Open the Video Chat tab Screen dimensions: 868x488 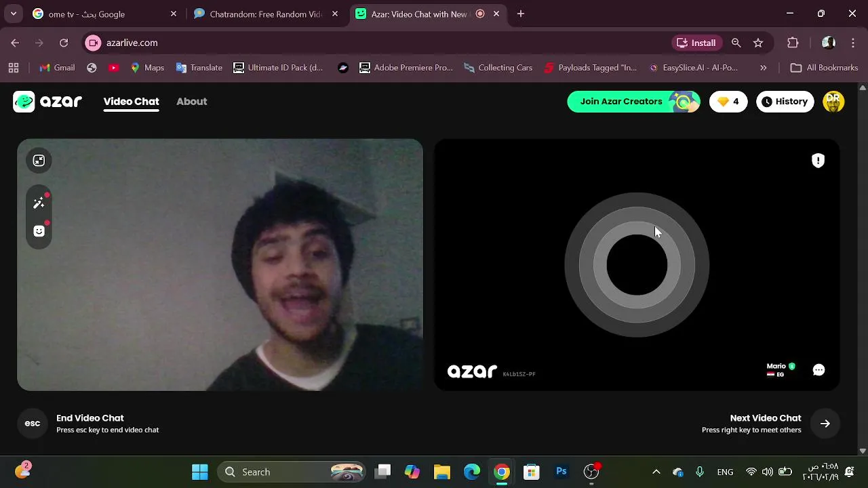(131, 102)
